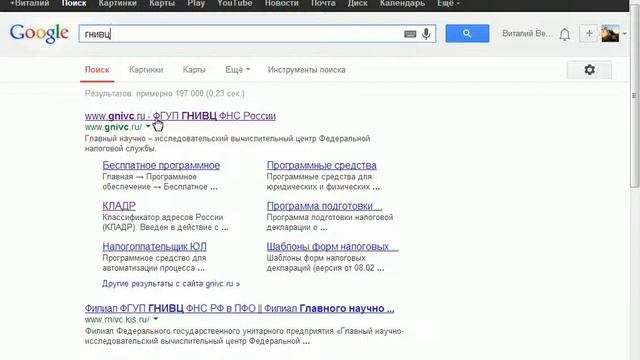Screen dimensions: 640x360
Task: Open Новости in the top bar
Action: click(282, 4)
